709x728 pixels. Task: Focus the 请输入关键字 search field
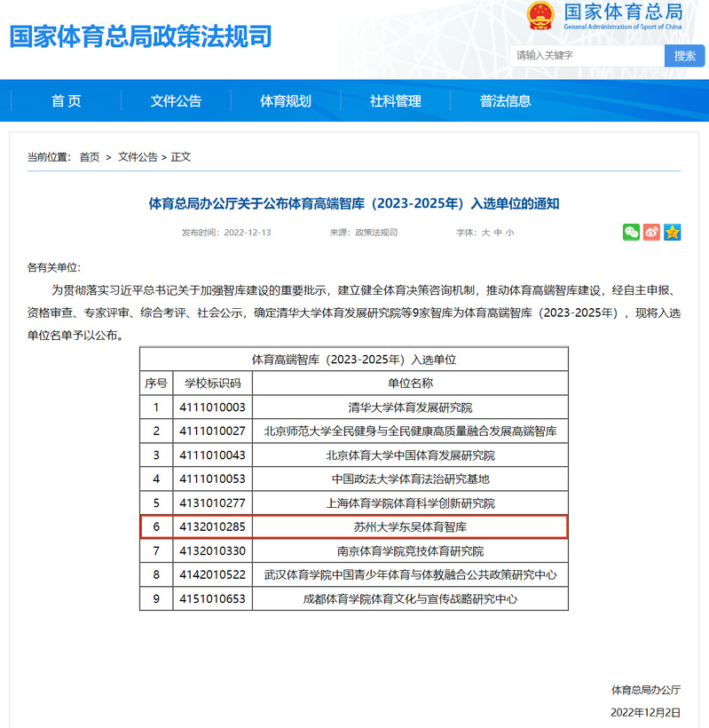[586, 56]
